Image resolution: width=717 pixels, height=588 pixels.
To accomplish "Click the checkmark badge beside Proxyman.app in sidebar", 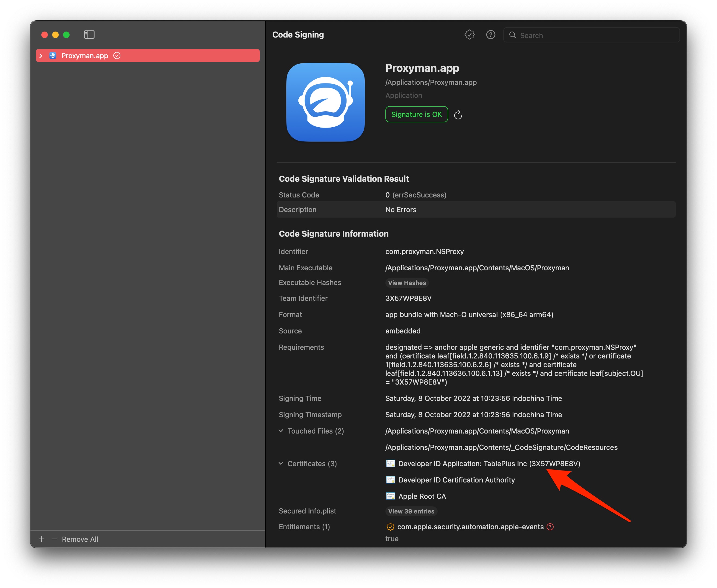I will tap(117, 55).
